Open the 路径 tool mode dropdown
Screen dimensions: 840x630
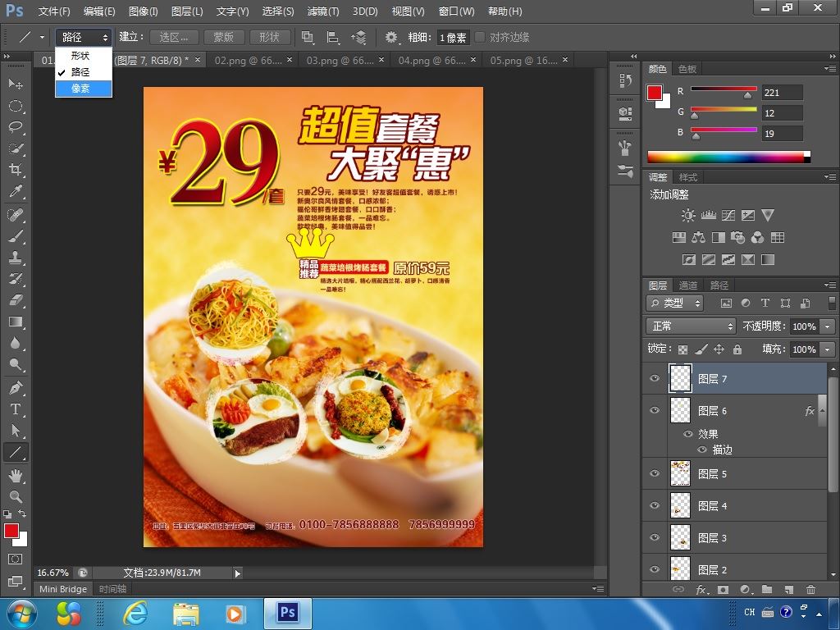click(84, 37)
